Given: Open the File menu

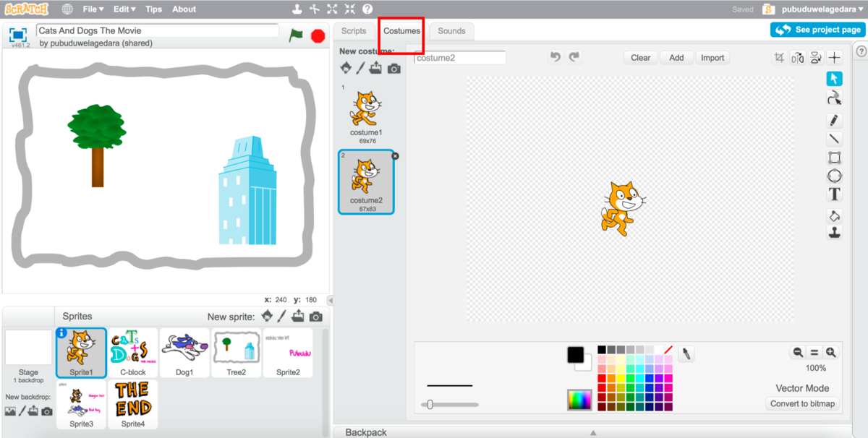Looking at the screenshot, I should point(93,9).
